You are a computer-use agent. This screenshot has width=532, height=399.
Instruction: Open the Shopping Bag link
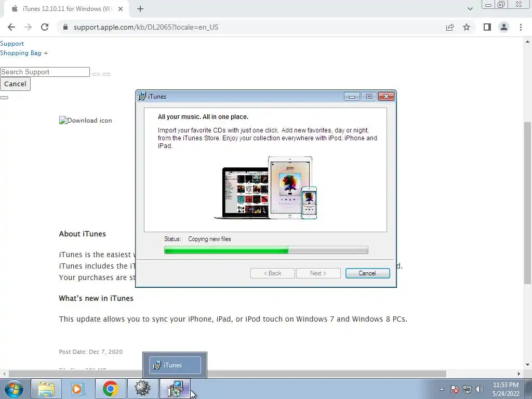pos(21,53)
